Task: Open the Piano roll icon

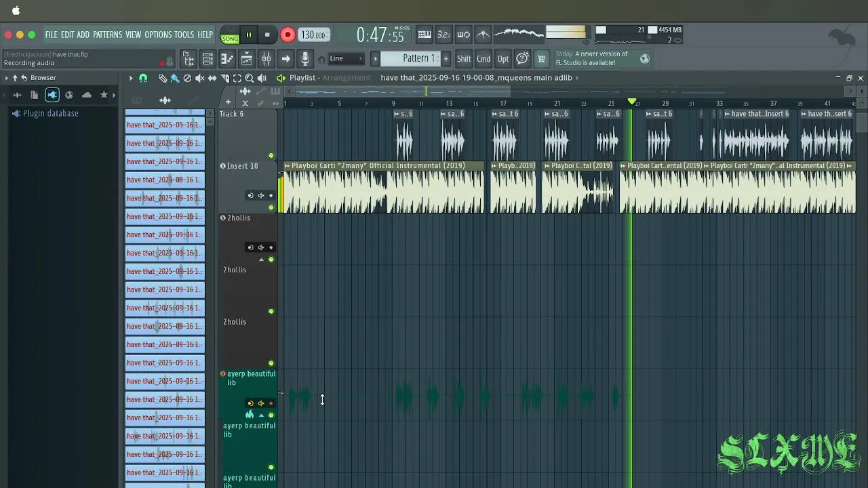Action: (227, 59)
